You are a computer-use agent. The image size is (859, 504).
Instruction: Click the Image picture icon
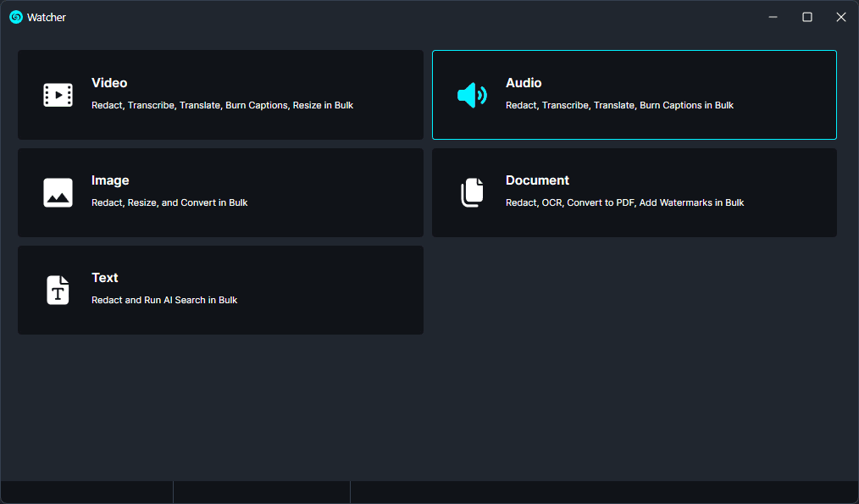pyautogui.click(x=58, y=192)
